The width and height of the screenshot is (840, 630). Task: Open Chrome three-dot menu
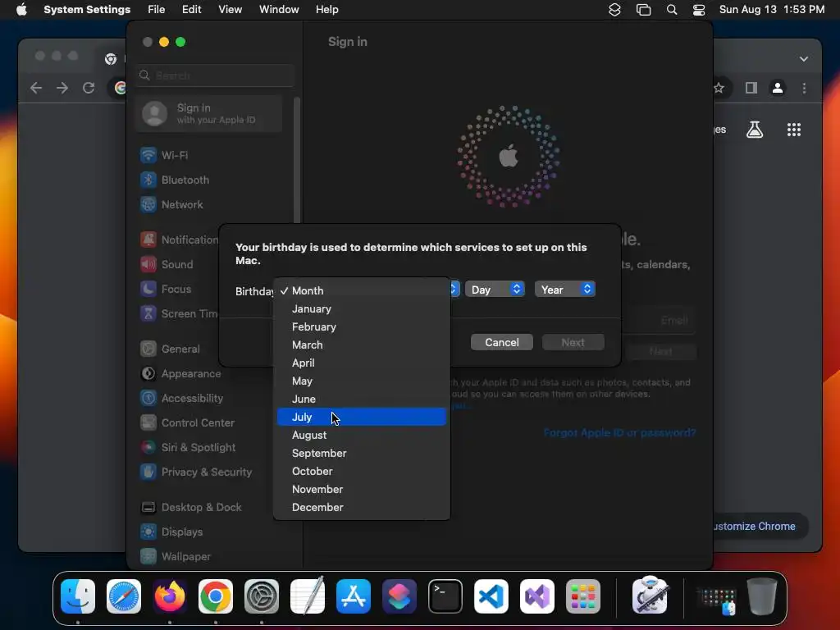[x=804, y=88]
